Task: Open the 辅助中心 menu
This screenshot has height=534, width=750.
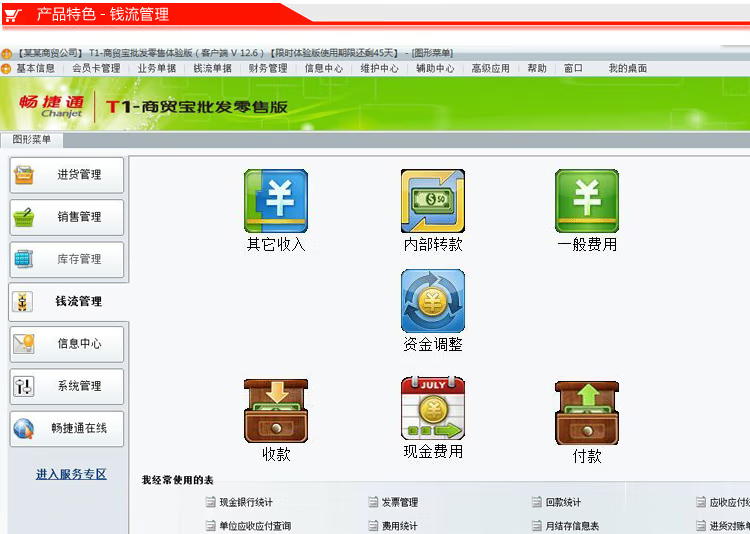Action: pos(435,68)
